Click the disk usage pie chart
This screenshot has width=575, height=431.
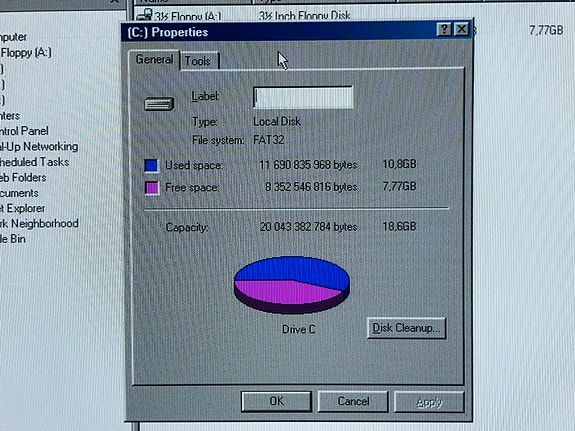pyautogui.click(x=292, y=285)
